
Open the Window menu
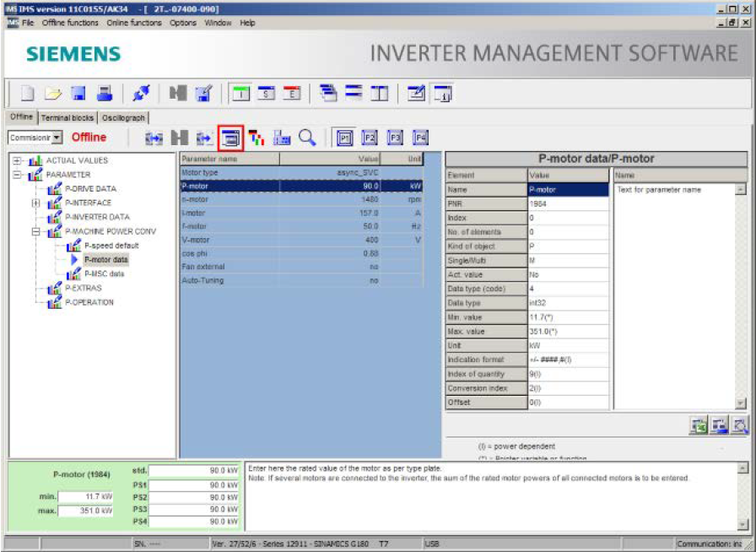(218, 23)
